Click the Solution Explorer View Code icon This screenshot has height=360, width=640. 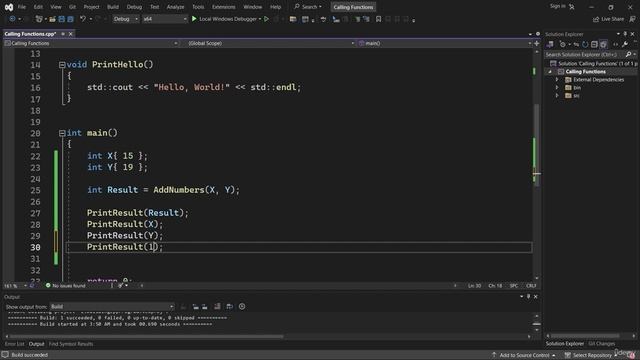click(616, 44)
